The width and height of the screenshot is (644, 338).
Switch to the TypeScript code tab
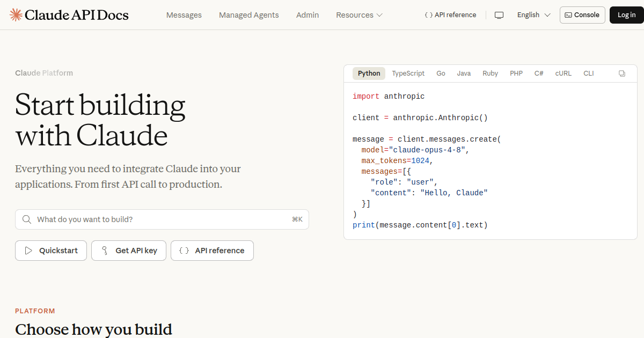click(408, 74)
